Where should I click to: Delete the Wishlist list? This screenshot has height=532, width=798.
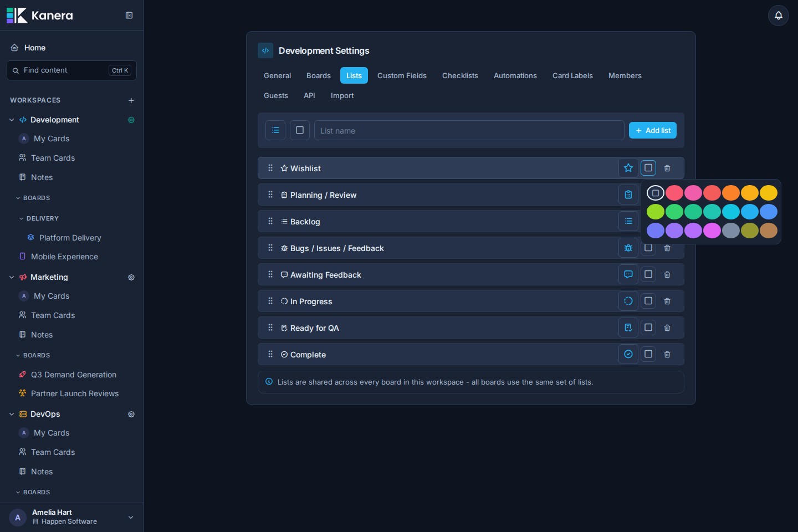tap(667, 168)
